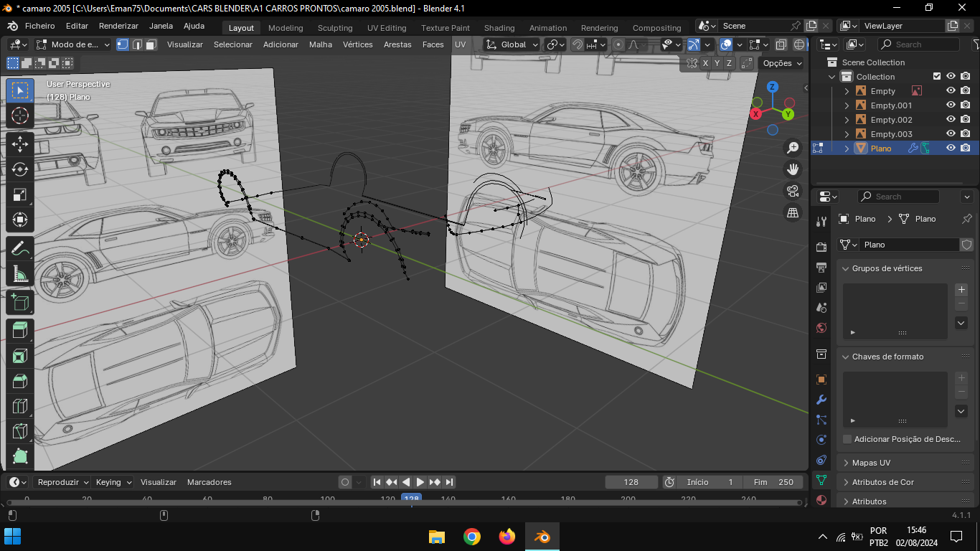The width and height of the screenshot is (980, 551).
Task: Toggle proportional editing
Action: pos(618,44)
